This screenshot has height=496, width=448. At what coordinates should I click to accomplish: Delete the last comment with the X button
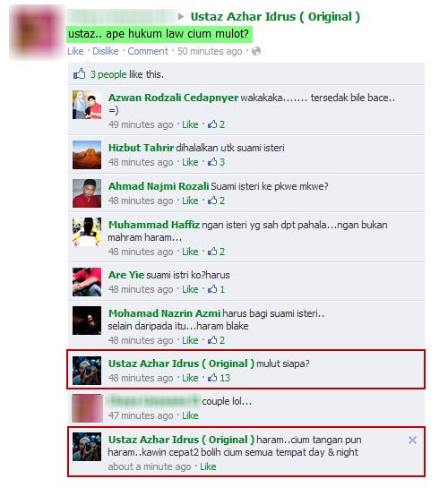(412, 440)
